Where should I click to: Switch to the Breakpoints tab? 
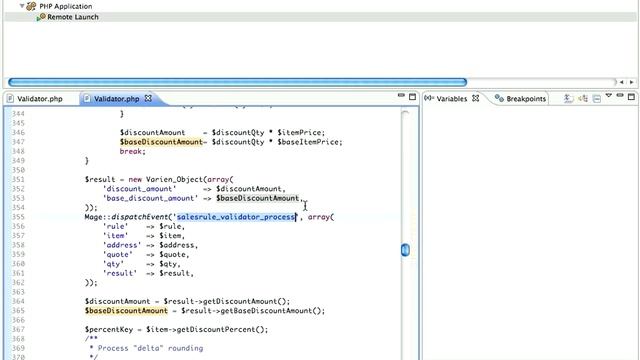[526, 99]
